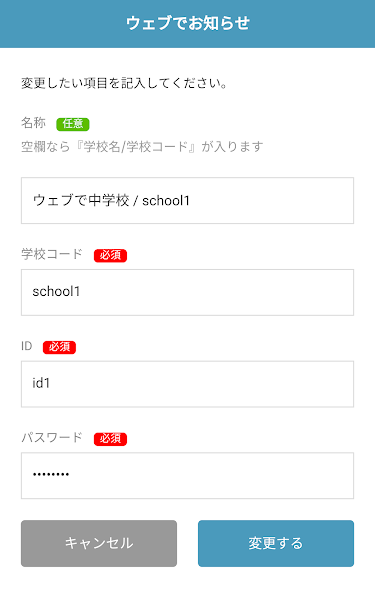Click the red 必須 badge beside パスワード
375x592 pixels.
(x=110, y=439)
